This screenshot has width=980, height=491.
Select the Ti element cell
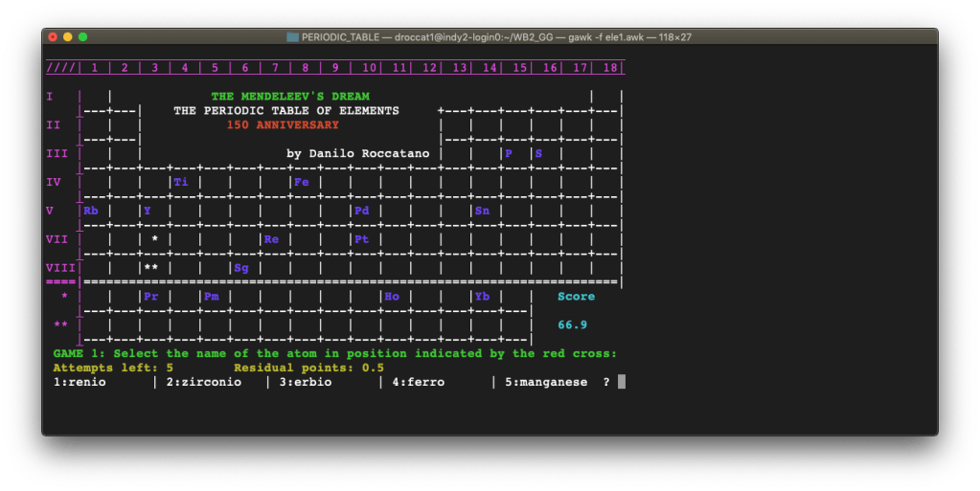coord(181,182)
